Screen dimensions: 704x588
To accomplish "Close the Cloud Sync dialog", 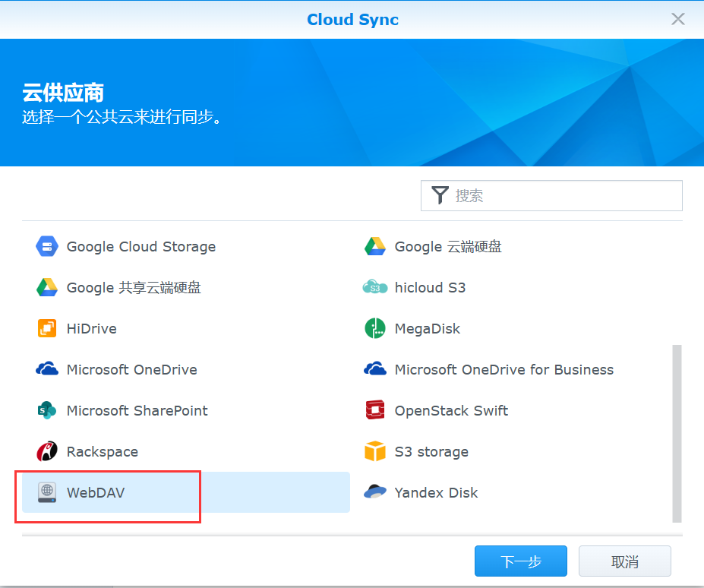I will pos(677,19).
